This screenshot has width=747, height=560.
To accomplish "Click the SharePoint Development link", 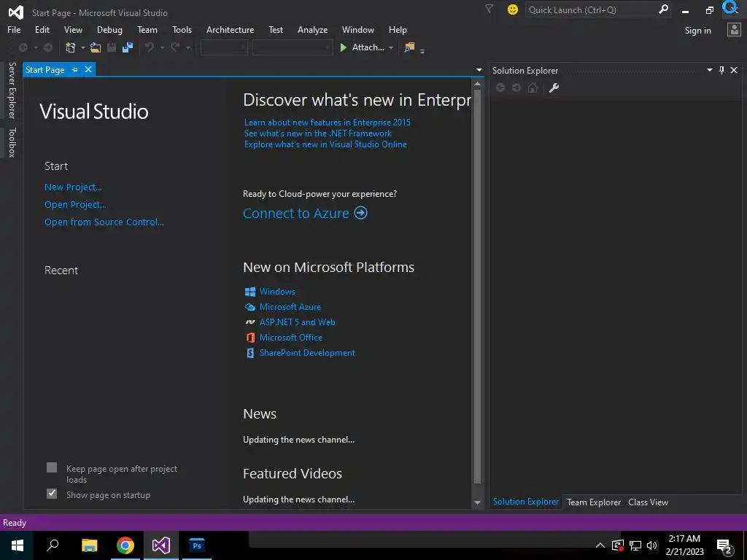I will [x=307, y=353].
